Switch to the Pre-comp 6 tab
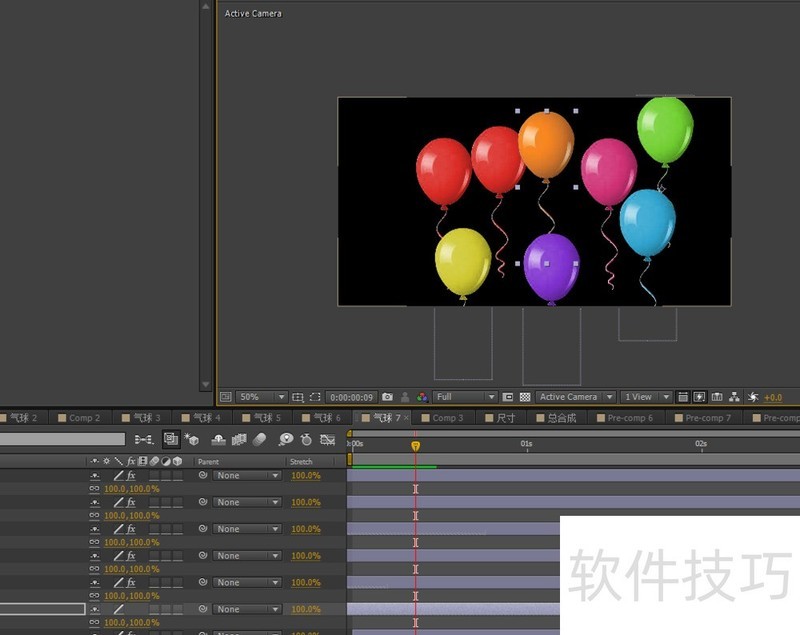This screenshot has width=800, height=635. click(630, 418)
